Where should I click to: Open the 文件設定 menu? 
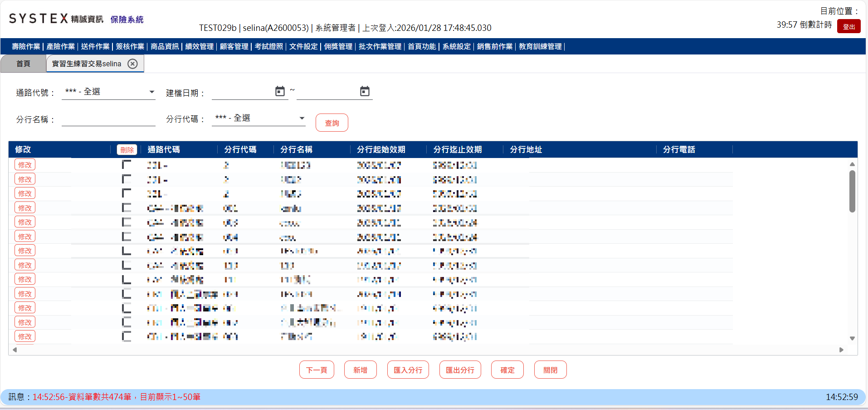pyautogui.click(x=303, y=46)
